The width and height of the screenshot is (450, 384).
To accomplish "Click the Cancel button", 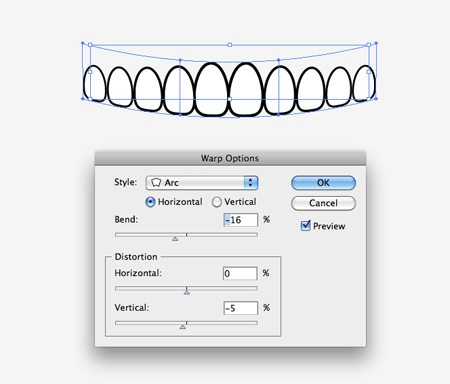I will coord(323,203).
